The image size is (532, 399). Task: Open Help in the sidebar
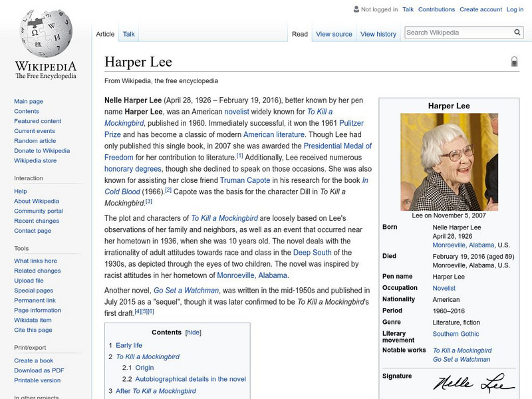[21, 192]
